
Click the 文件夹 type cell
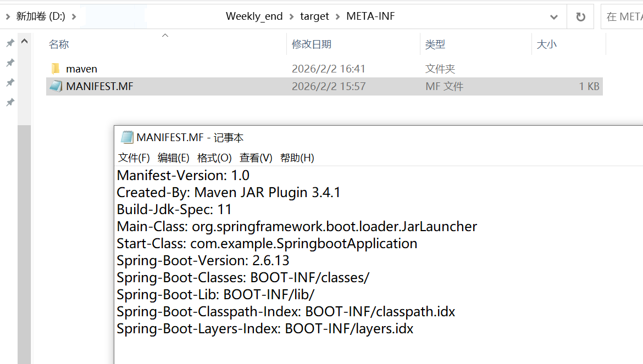pyautogui.click(x=440, y=69)
